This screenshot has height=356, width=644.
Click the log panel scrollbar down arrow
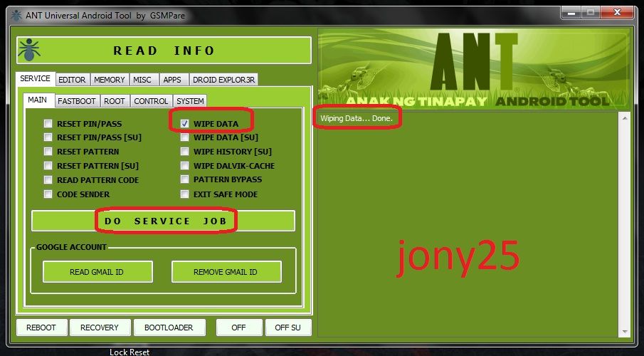pos(624,330)
